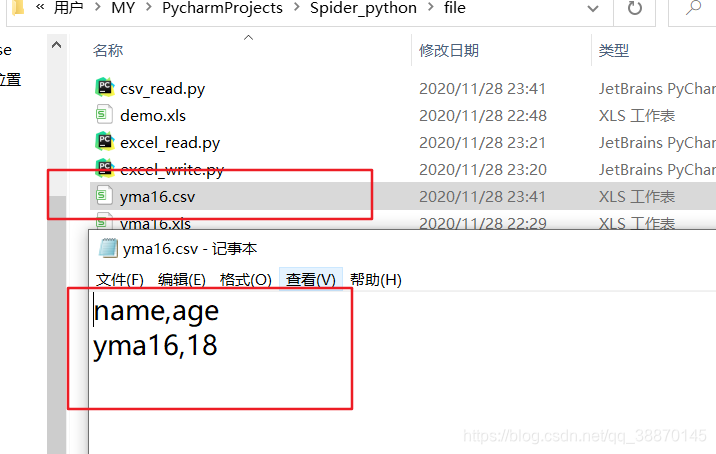Click the 2020/11/28 22:29 date of yma16.xls

tap(483, 223)
